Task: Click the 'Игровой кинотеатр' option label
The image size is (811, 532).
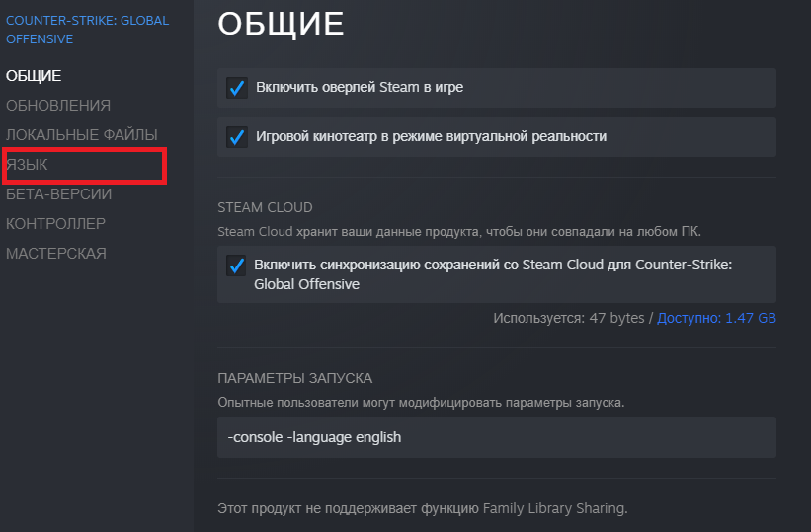Action: (432, 137)
